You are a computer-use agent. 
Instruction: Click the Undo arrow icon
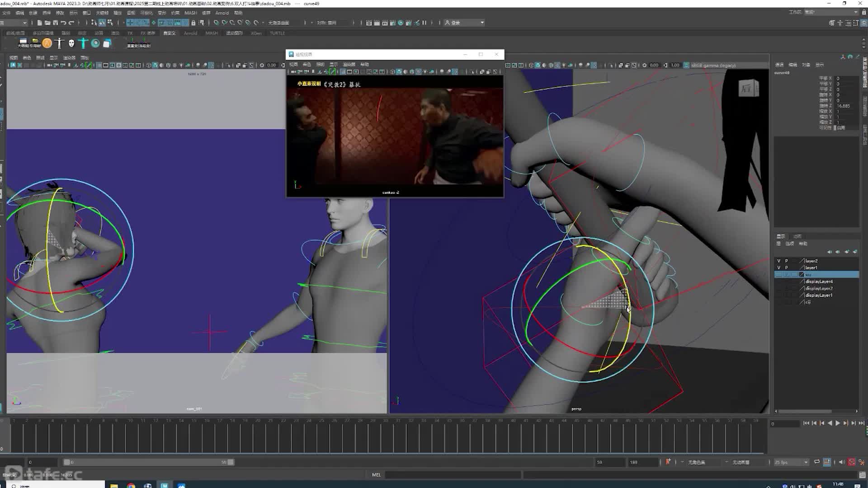coord(63,23)
